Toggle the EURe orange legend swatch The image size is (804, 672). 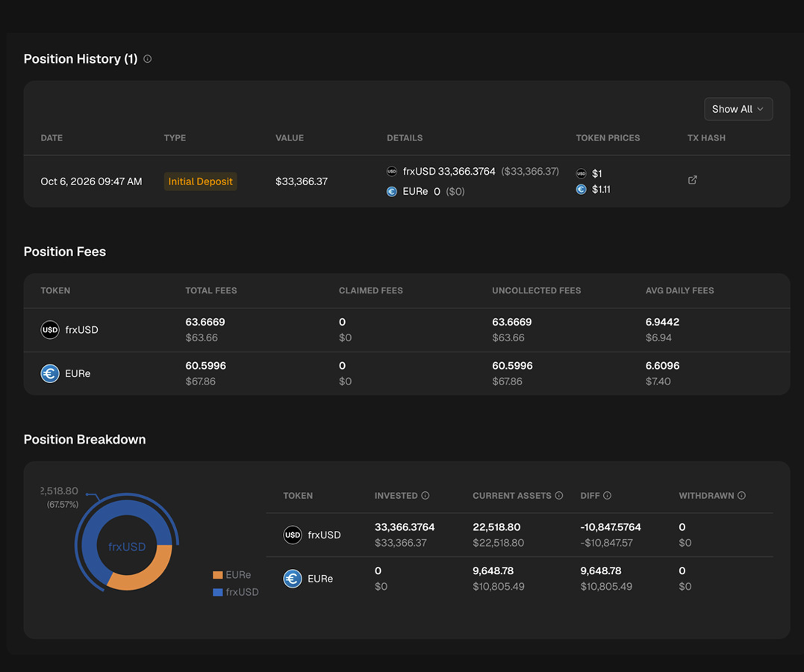click(217, 575)
